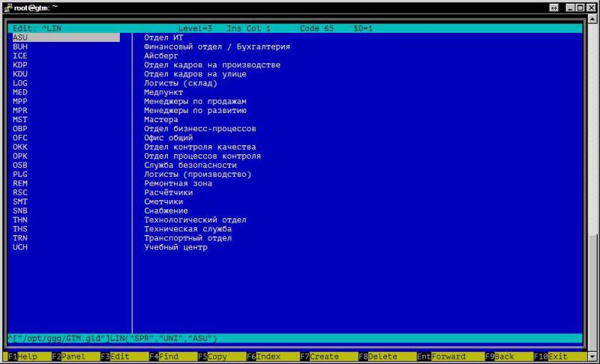This screenshot has width=600, height=364.
Task: Click 'Менеджеры по развитию' description
Action: tap(195, 110)
